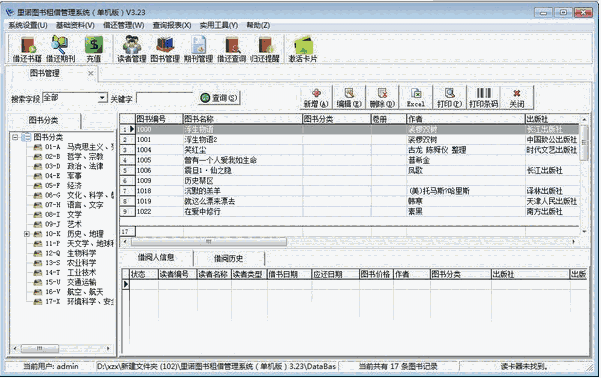This screenshot has height=378, width=601.
Task: Select category 14-T 工业技术
Action: pos(65,273)
